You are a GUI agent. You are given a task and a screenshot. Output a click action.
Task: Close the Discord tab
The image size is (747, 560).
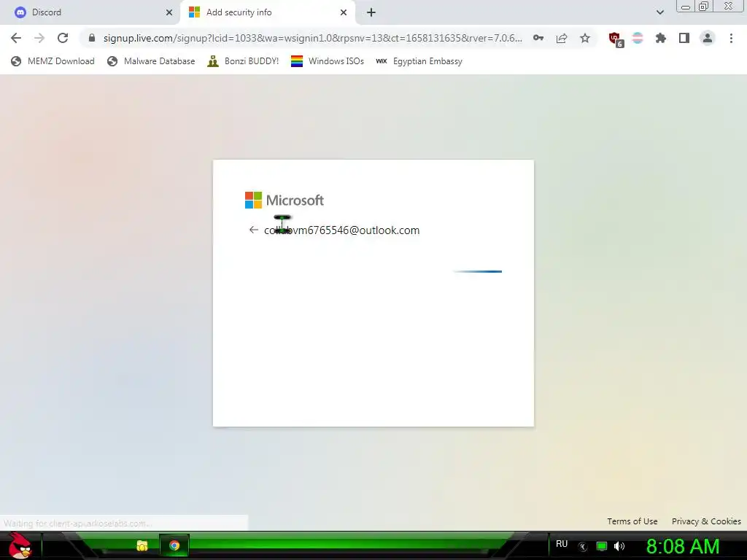click(x=169, y=12)
